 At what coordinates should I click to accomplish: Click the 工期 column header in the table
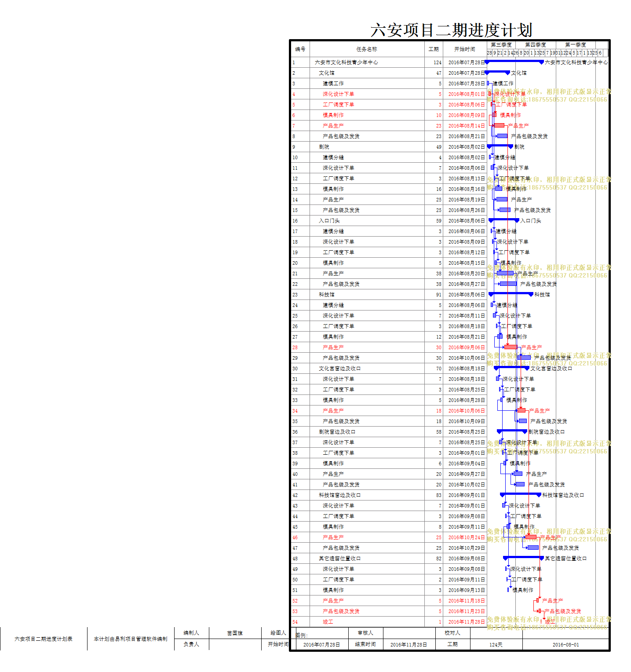434,49
